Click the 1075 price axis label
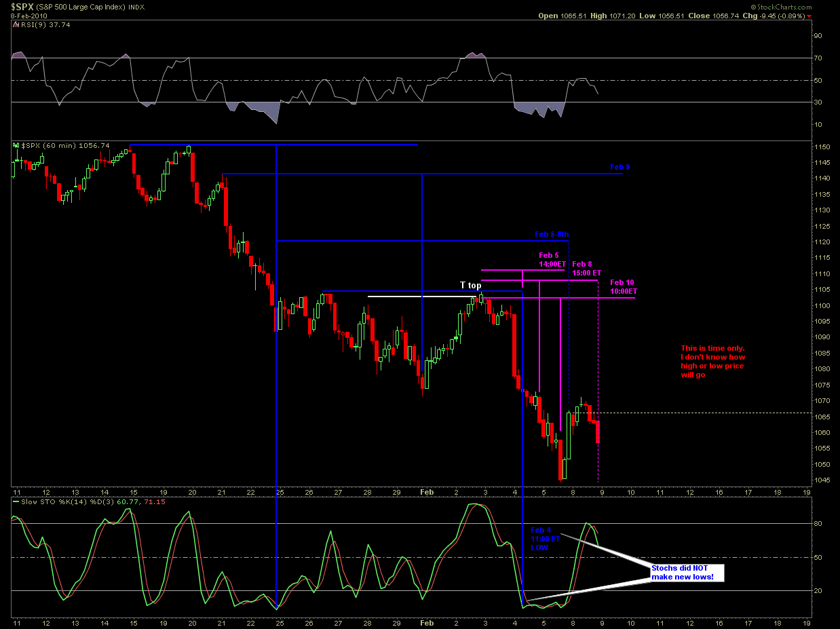The width and height of the screenshot is (840, 629). coord(821,385)
